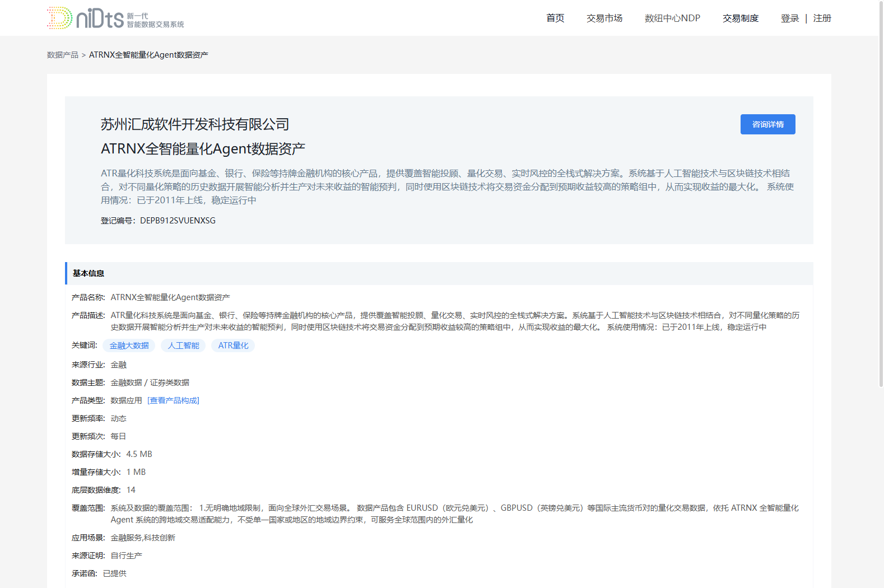Screen dimensions: 884x588
Task: Click the 登录 link
Action: coord(790,18)
